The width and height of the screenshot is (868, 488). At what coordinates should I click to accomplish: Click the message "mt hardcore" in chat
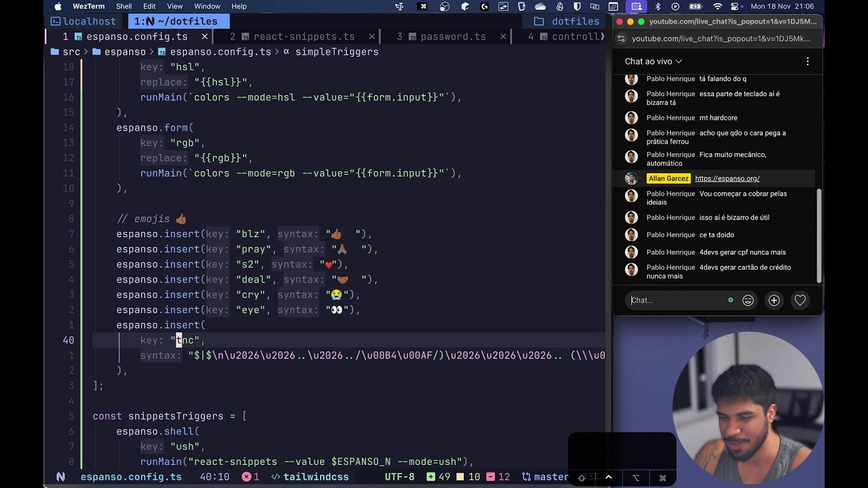pos(718,118)
